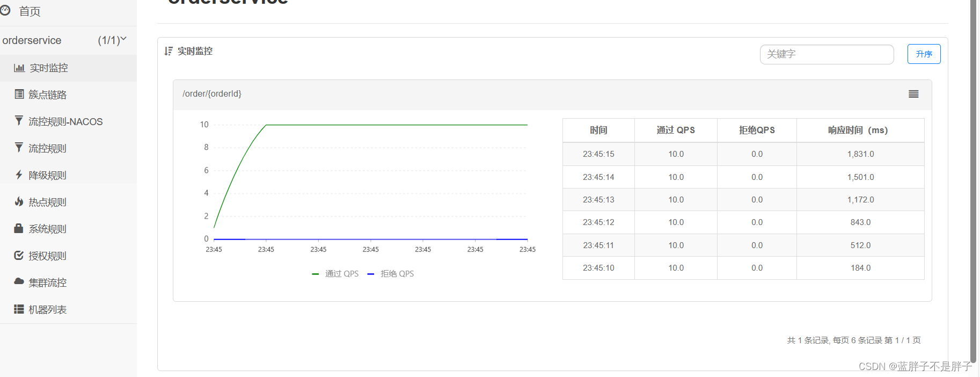The height and width of the screenshot is (377, 980).
Task: Open 机器列表 menu item
Action: point(47,309)
